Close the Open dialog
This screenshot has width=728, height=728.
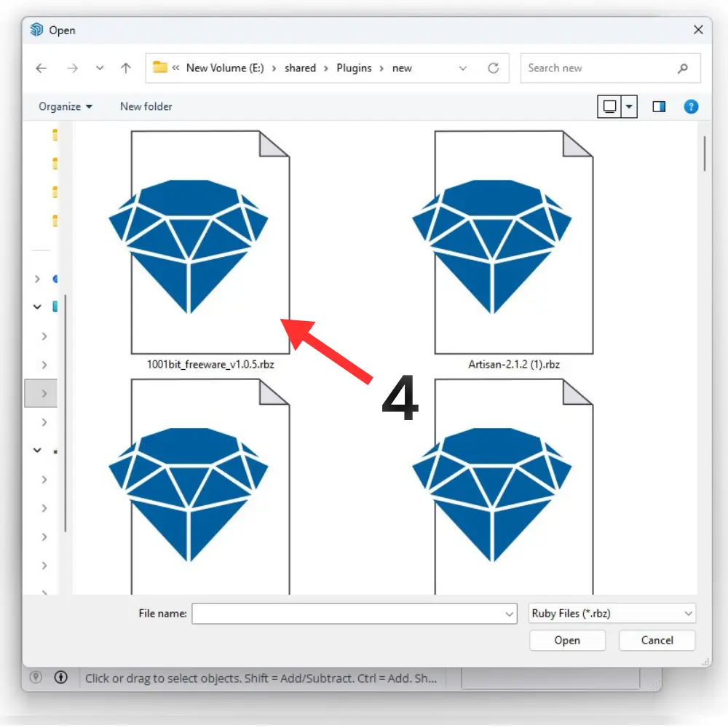tap(698, 30)
